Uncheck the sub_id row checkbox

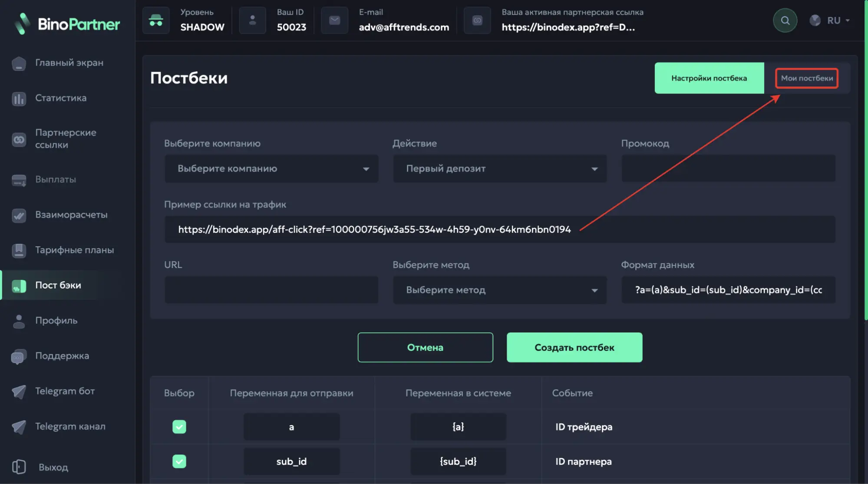click(179, 461)
